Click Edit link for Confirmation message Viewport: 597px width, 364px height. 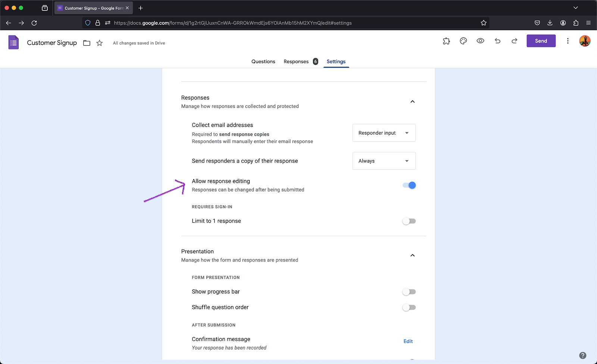pyautogui.click(x=408, y=341)
